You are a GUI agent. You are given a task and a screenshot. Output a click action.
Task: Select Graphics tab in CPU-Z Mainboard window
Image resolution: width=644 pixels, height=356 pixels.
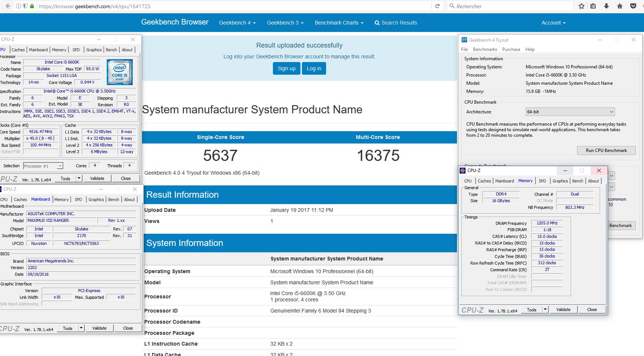(96, 200)
